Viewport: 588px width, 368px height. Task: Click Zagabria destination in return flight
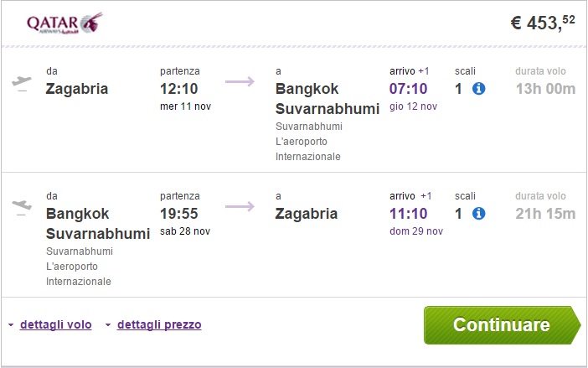(307, 213)
